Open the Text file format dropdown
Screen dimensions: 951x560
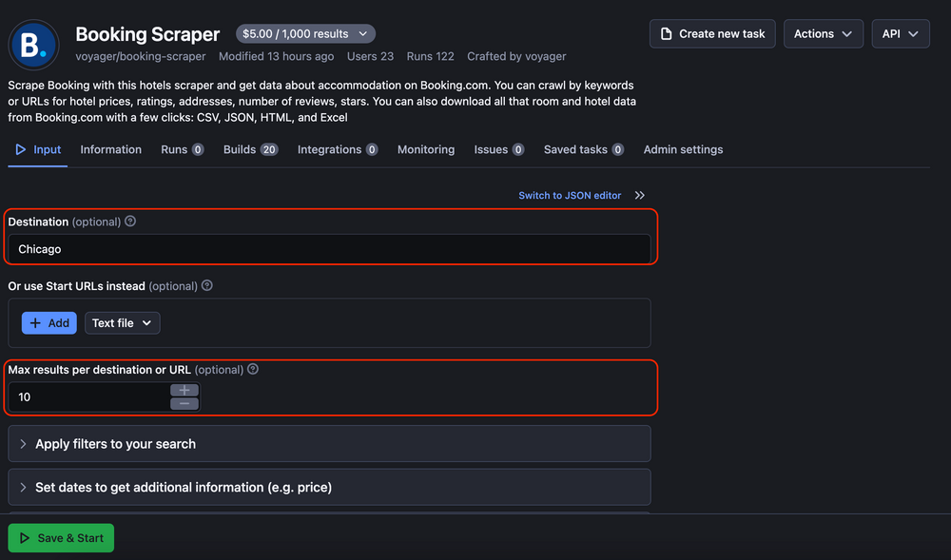(122, 322)
